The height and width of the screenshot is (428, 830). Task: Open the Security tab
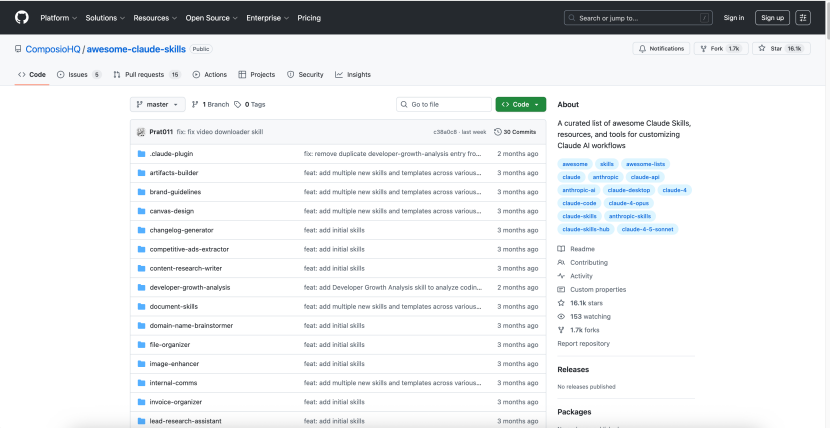(x=305, y=74)
